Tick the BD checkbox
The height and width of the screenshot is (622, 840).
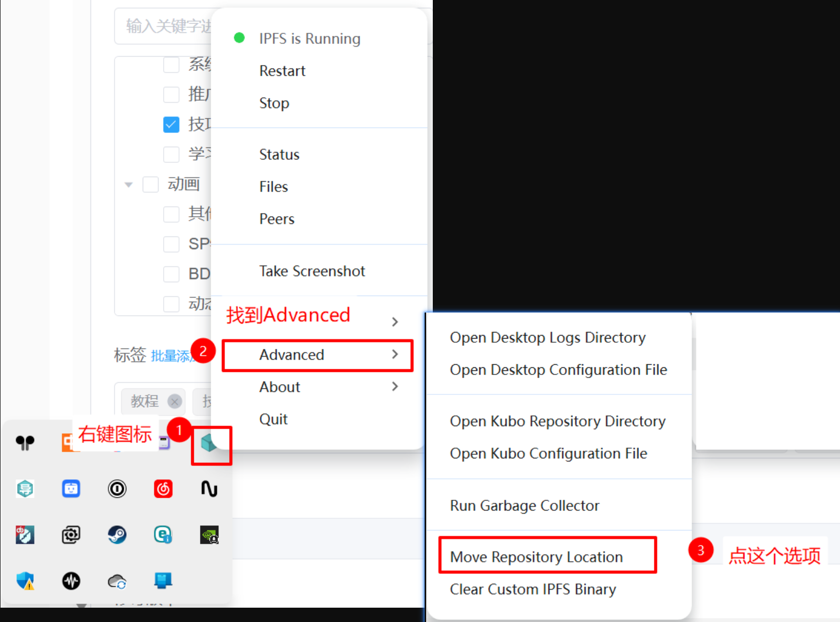(x=171, y=274)
